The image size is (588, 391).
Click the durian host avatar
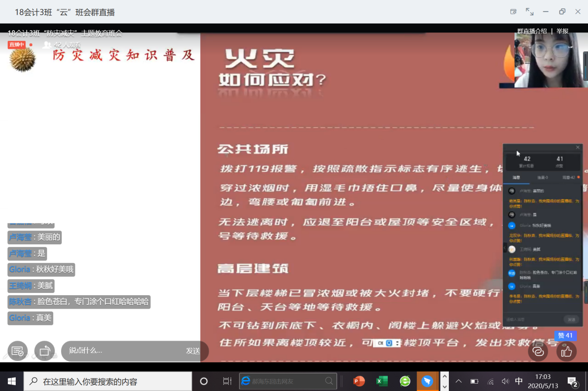(22, 59)
